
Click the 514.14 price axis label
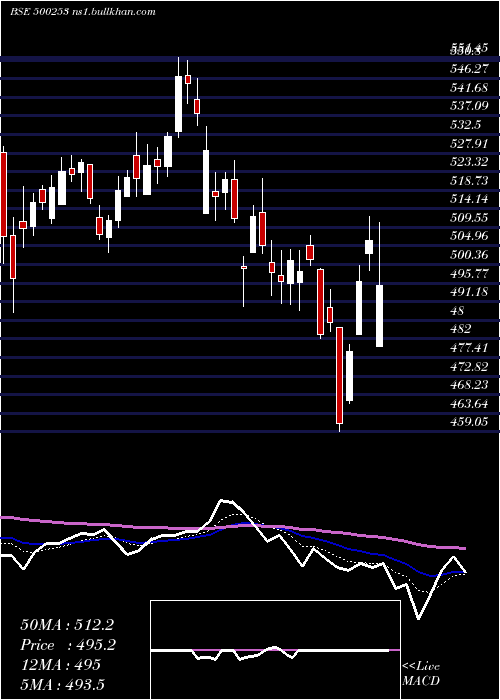pyautogui.click(x=468, y=199)
